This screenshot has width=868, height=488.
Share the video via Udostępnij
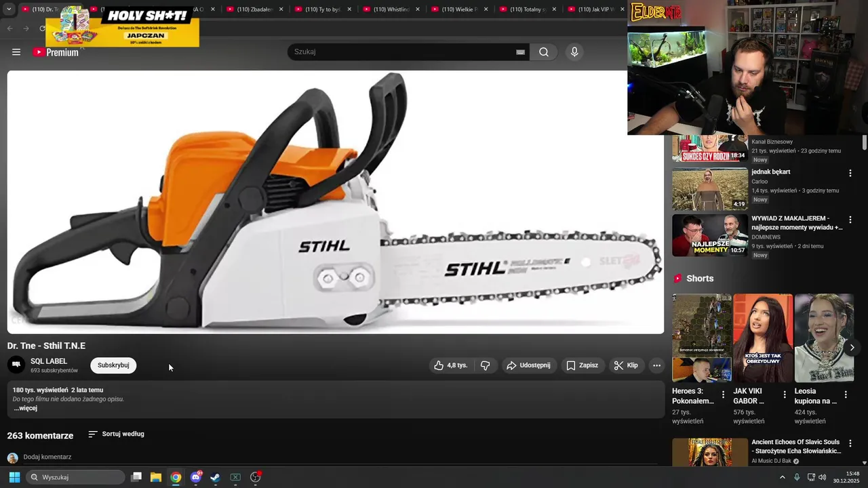click(x=528, y=365)
